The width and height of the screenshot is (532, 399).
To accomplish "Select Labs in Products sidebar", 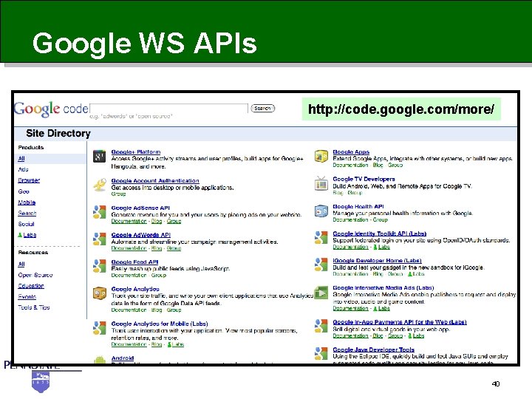I will pos(27,235).
